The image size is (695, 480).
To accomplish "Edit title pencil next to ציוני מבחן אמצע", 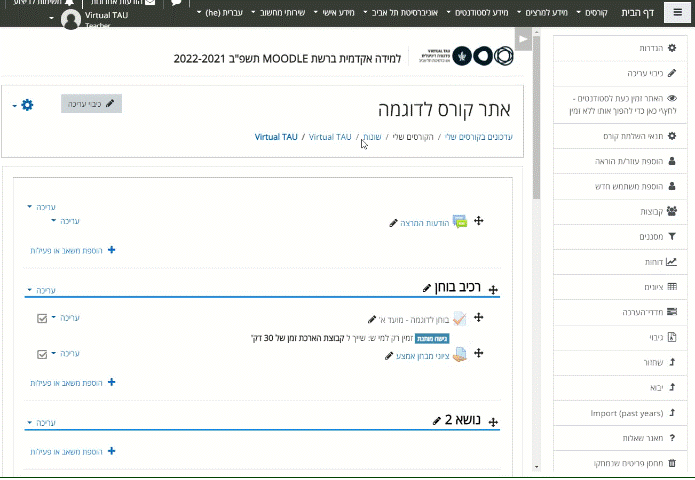I will (389, 356).
